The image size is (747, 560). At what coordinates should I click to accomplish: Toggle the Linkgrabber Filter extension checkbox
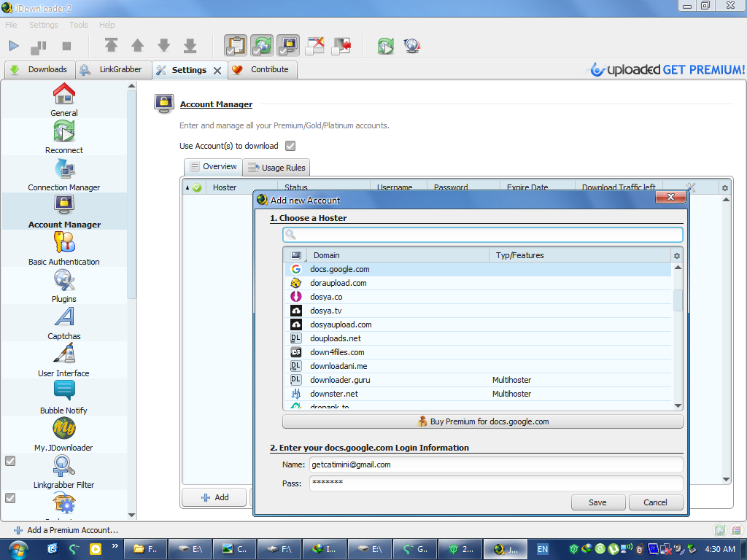(10, 461)
